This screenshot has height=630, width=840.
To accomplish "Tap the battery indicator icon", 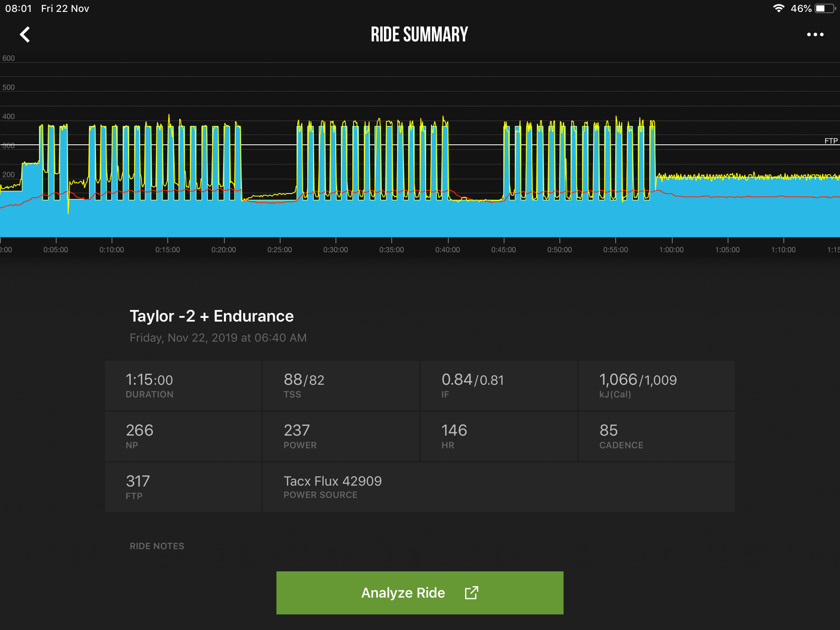I will point(825,9).
